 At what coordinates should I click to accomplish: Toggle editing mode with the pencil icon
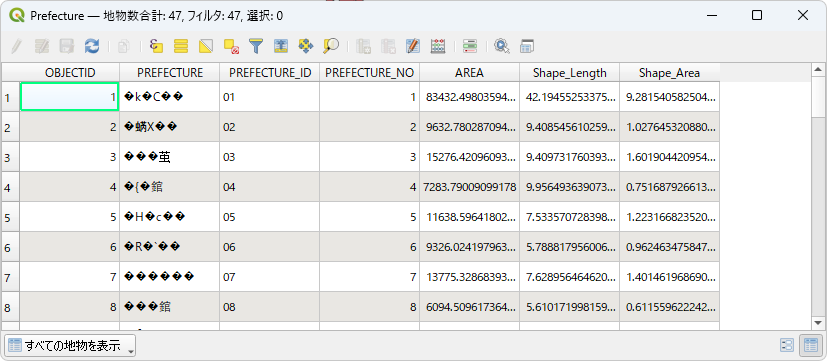click(x=16, y=46)
